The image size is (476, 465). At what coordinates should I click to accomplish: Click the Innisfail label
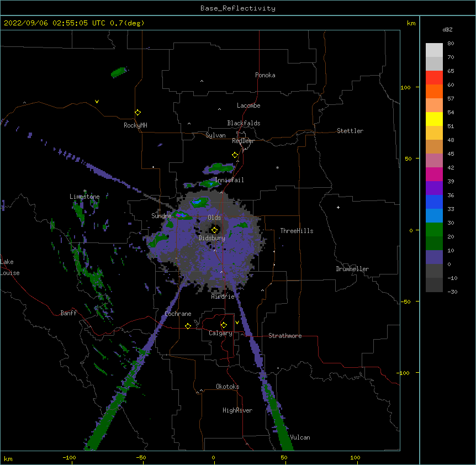229,180
